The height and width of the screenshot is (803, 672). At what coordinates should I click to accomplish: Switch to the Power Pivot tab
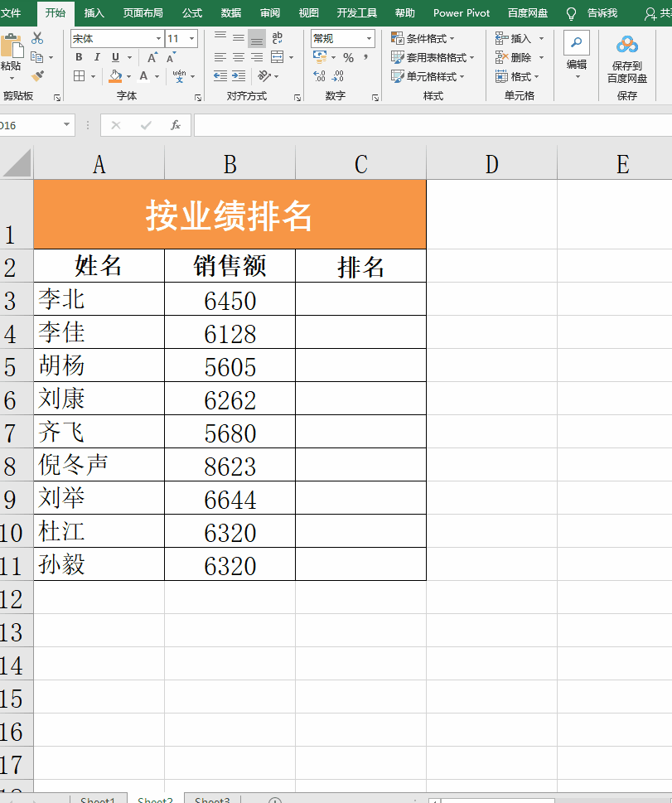click(462, 12)
